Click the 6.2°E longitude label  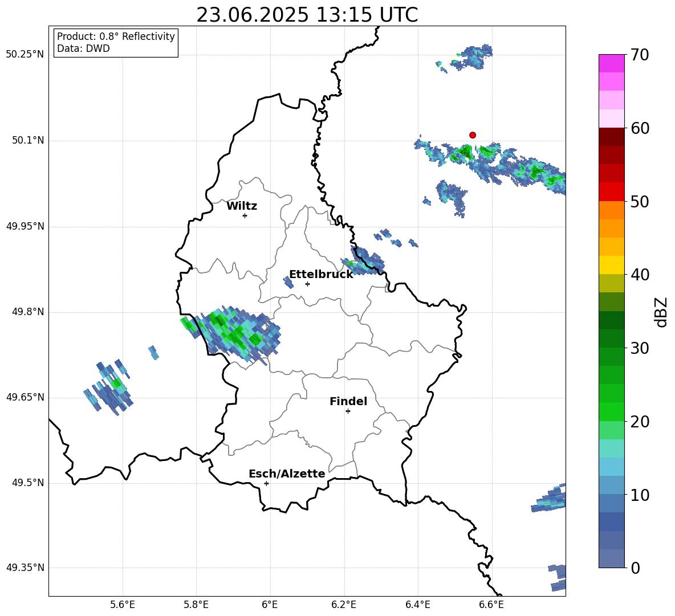(344, 605)
